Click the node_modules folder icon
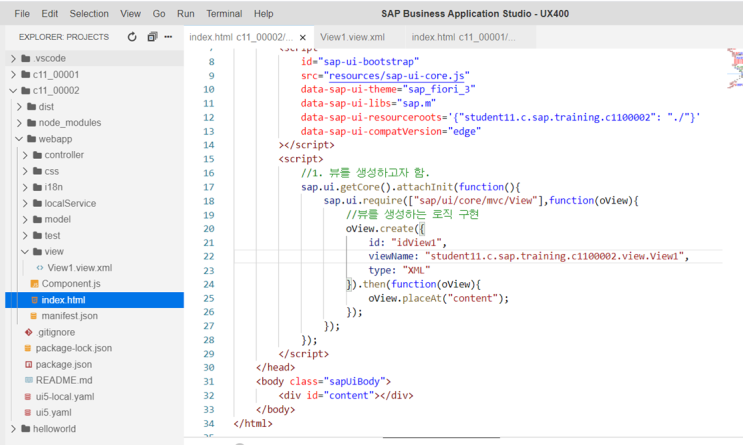 [x=32, y=123]
